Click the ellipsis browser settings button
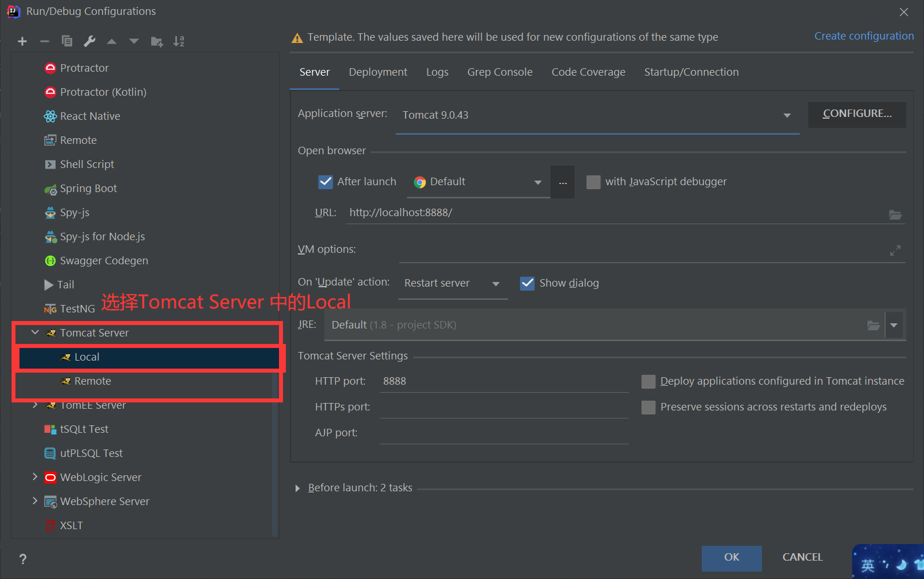Image resolution: width=924 pixels, height=579 pixels. click(x=563, y=182)
